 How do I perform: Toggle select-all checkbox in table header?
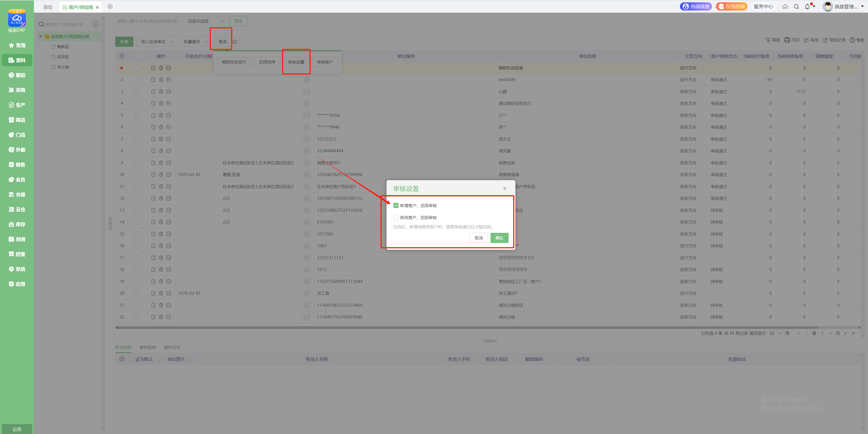137,56
